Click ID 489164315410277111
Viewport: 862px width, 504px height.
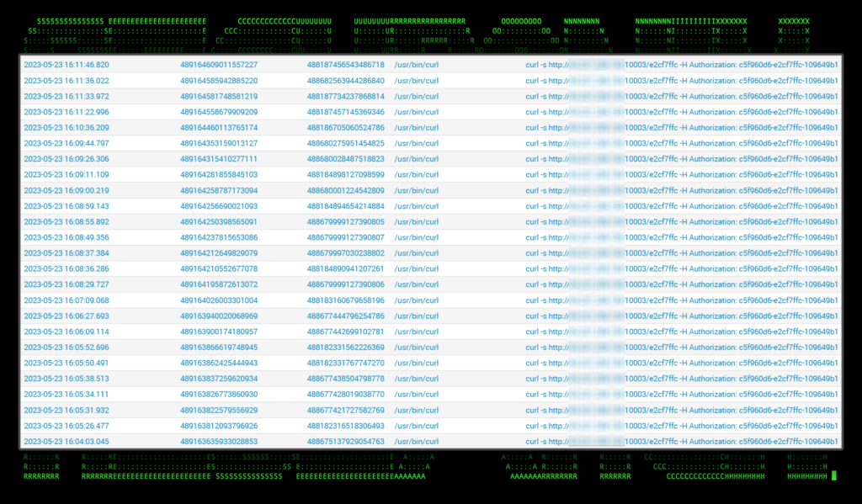pos(219,159)
